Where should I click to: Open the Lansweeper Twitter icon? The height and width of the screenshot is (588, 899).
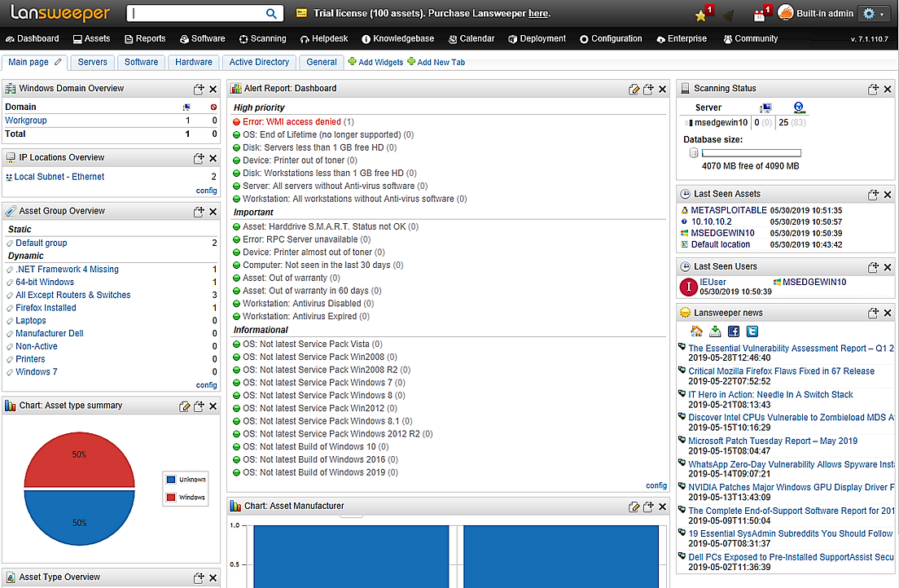point(752,331)
